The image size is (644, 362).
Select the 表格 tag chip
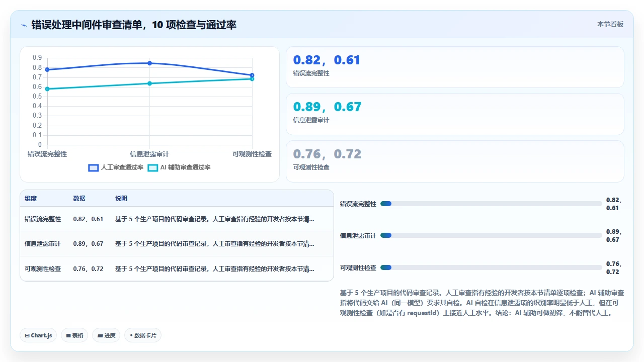tap(74, 335)
